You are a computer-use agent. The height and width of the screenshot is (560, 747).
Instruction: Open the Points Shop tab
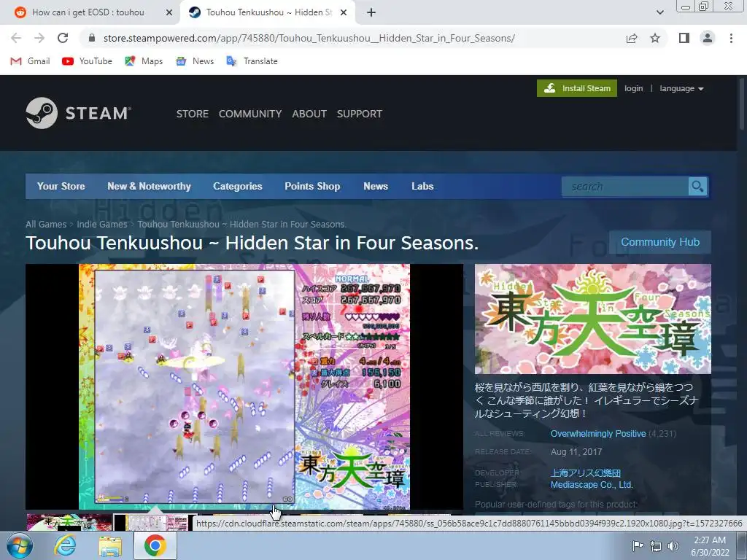tap(312, 186)
